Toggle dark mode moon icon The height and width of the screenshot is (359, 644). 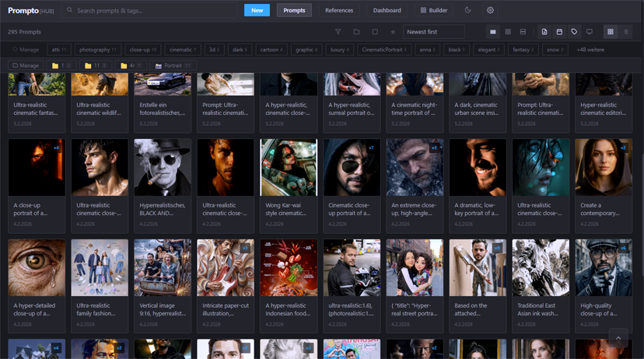467,10
